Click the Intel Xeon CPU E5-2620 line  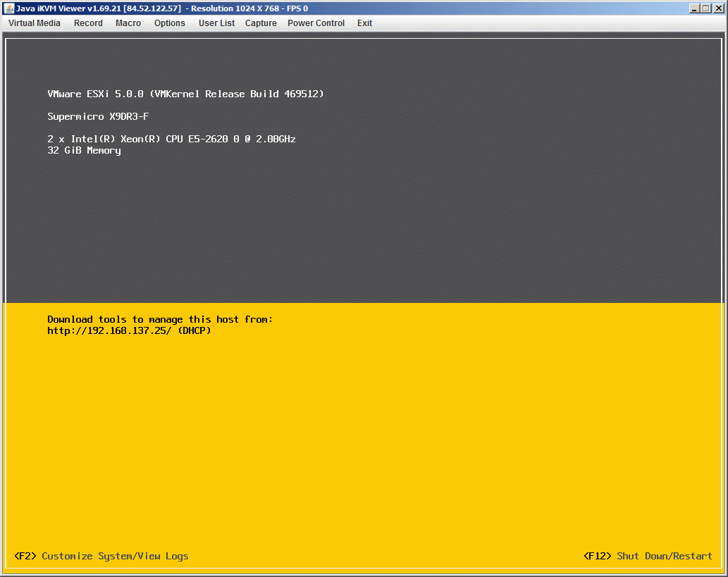tap(171, 139)
